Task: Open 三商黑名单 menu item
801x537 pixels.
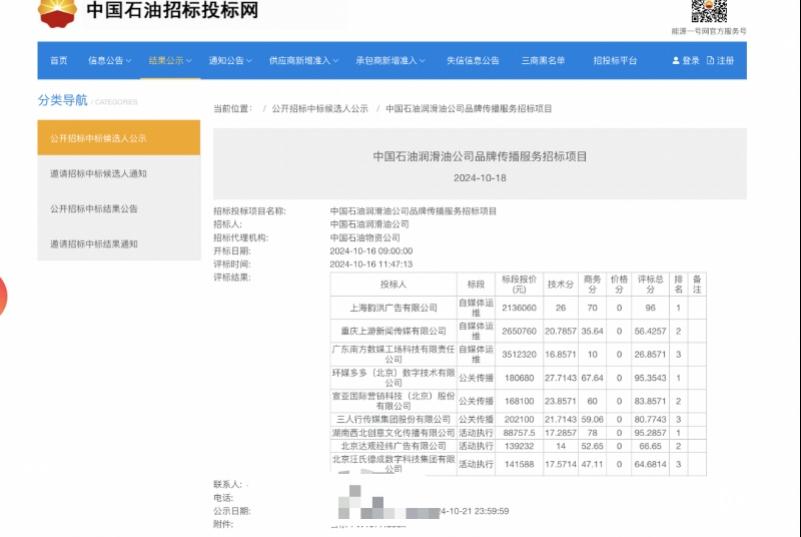Action: pos(543,61)
